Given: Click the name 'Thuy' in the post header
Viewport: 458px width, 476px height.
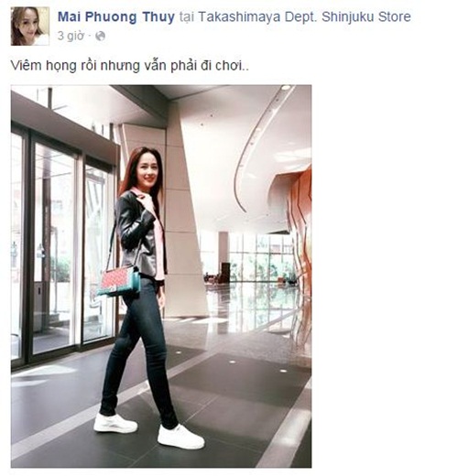Looking at the screenshot, I should click(158, 17).
